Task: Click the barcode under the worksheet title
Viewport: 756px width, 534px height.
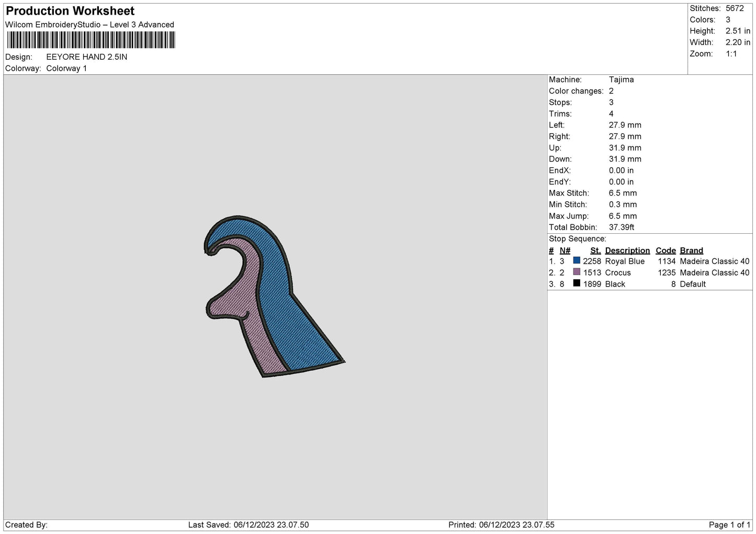Action: [x=91, y=40]
